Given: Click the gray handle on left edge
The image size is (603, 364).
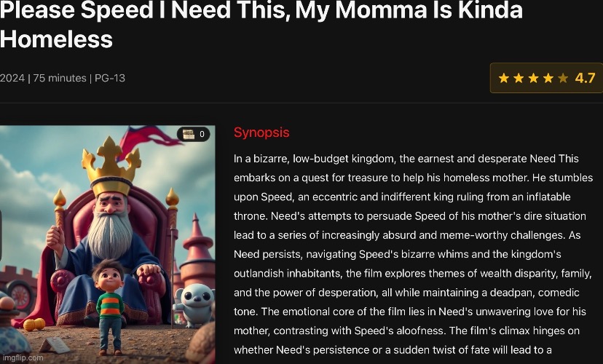Looking at the screenshot, I should [1, 235].
